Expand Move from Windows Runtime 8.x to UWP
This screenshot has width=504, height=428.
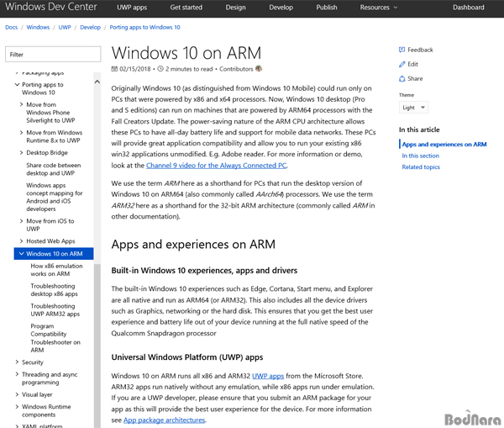click(21, 132)
